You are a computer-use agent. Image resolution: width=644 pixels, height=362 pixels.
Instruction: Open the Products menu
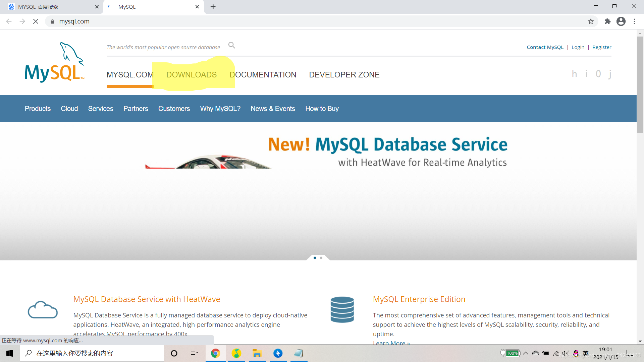pyautogui.click(x=38, y=109)
